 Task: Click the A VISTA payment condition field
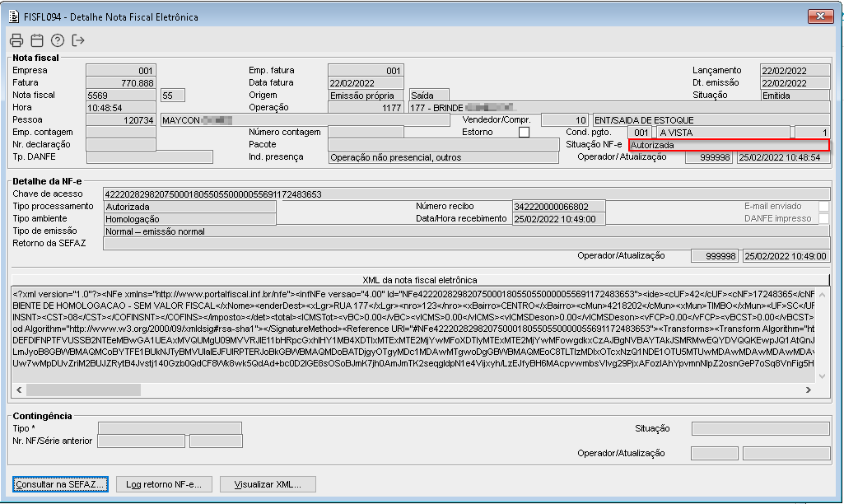click(724, 133)
